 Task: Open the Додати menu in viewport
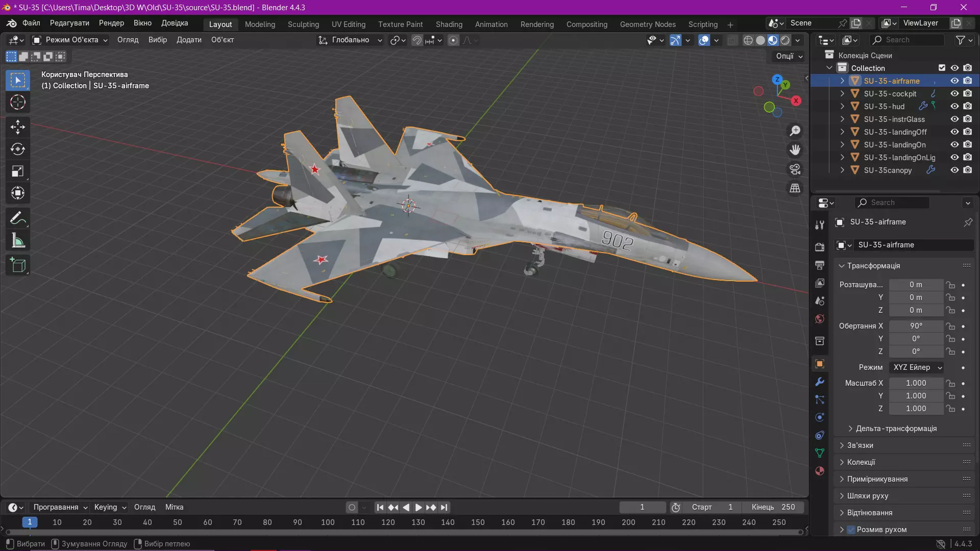189,40
